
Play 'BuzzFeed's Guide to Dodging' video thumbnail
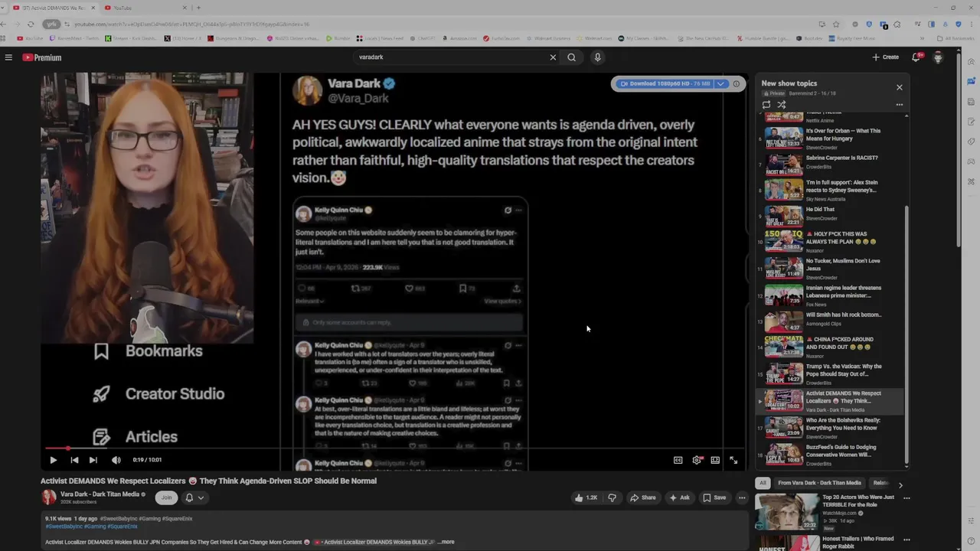[784, 455]
